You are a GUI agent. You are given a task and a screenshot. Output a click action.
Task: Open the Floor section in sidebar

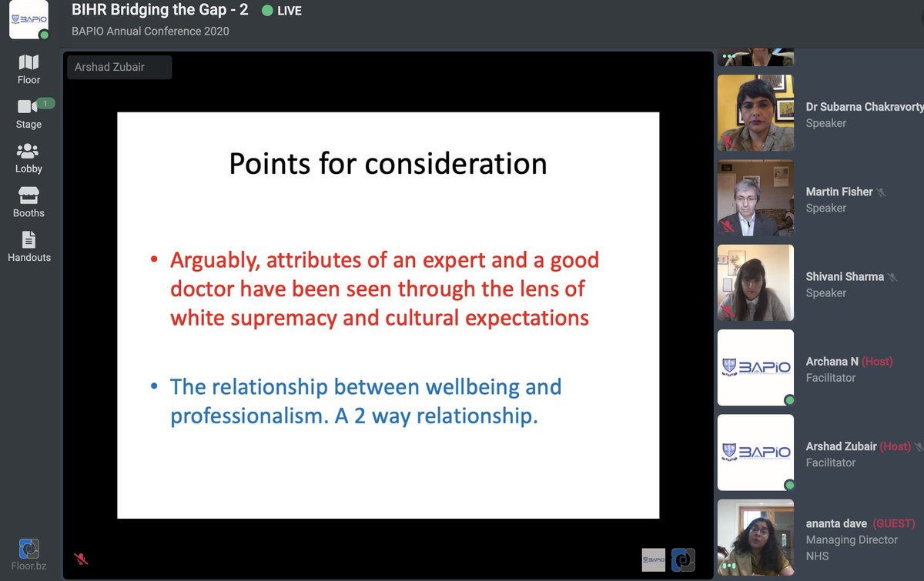[29, 68]
